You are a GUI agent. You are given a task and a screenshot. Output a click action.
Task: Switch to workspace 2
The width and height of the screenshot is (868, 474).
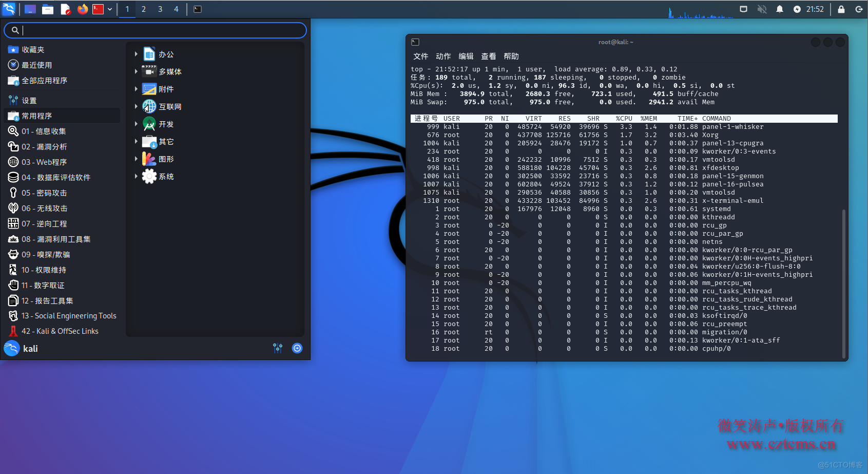click(x=144, y=9)
